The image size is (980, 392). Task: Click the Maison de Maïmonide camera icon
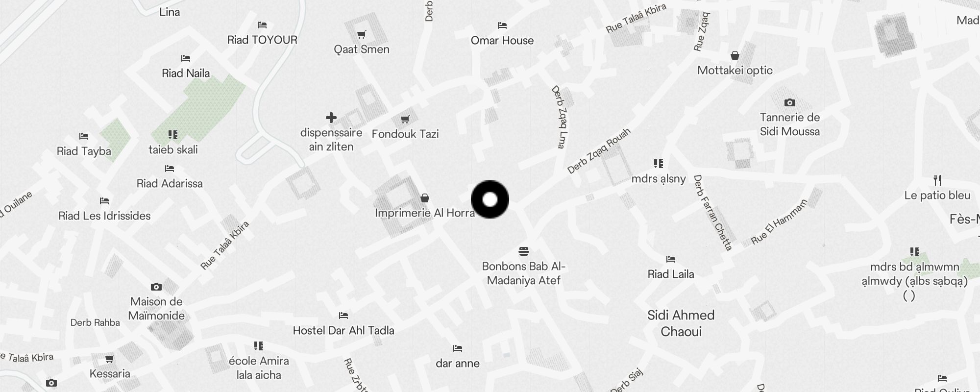[x=156, y=287]
